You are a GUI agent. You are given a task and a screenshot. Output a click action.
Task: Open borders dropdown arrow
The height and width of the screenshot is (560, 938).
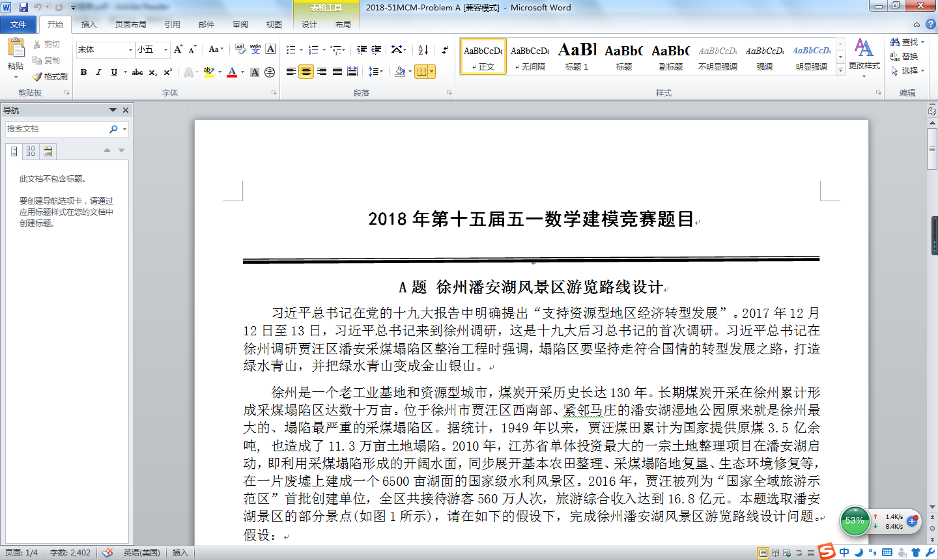click(x=431, y=72)
